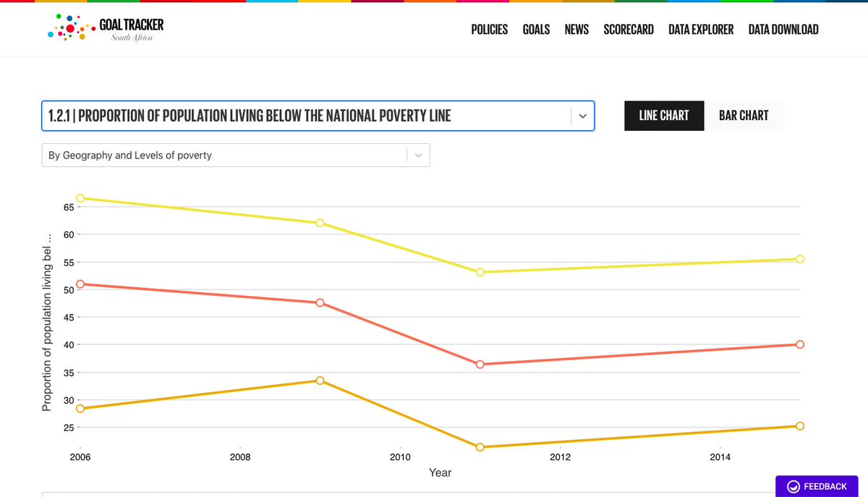The width and height of the screenshot is (868, 497).
Task: Click the chevron on the indicator dropdown
Action: pyautogui.click(x=583, y=116)
